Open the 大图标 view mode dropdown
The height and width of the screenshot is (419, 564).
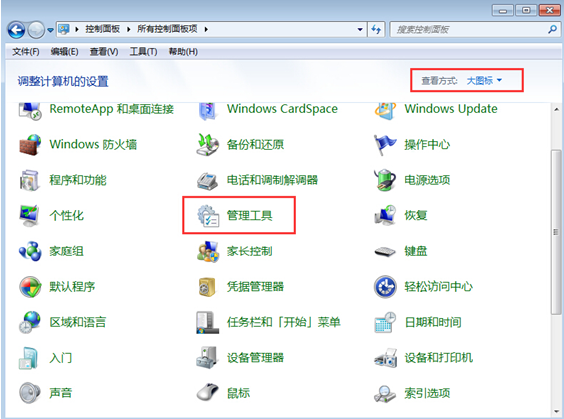483,81
